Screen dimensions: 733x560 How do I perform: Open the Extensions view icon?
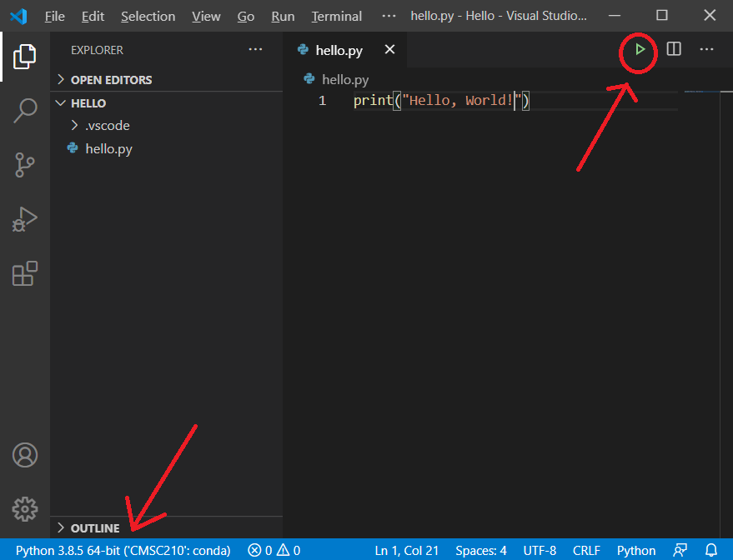tap(25, 273)
